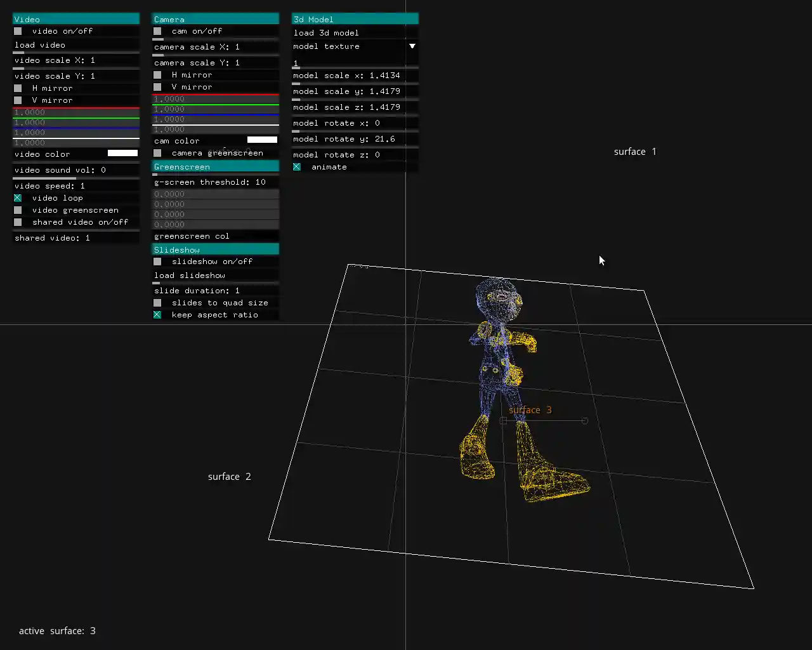Screen dimensions: 812x650
Task: Click the blue video color channel slider
Action: tap(76, 133)
